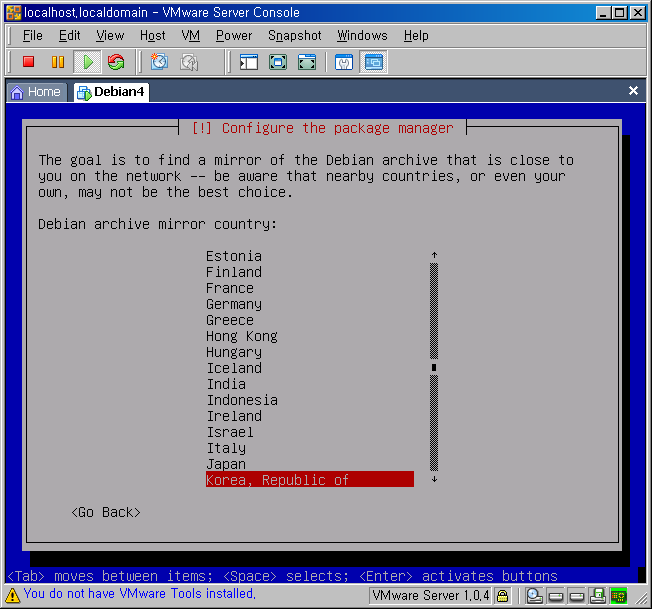The image size is (652, 609).
Task: Select the Debian4 tab
Action: point(111,91)
